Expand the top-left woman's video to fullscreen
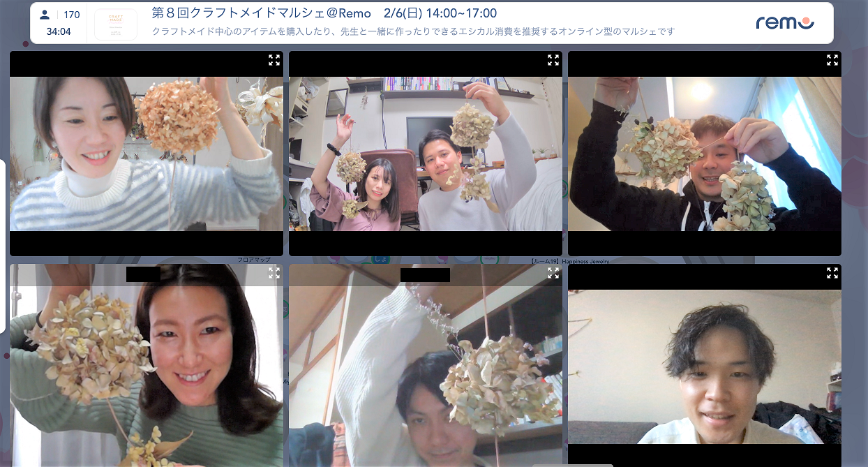 click(274, 60)
